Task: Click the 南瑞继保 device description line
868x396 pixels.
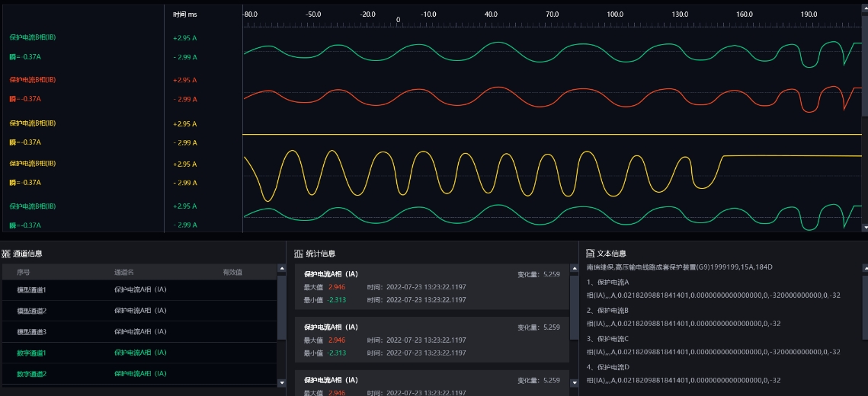Action: tap(679, 267)
